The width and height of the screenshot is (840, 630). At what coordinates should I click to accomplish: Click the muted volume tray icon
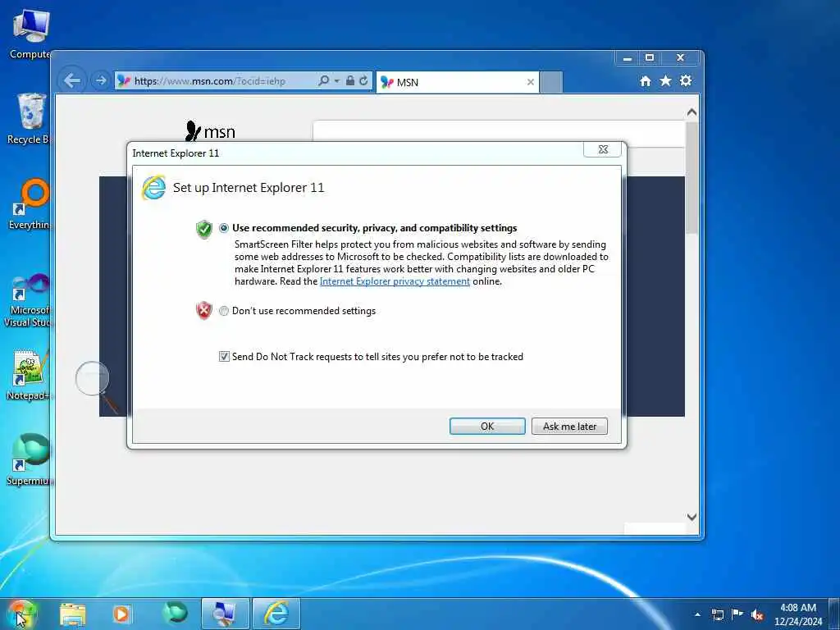tap(757, 615)
